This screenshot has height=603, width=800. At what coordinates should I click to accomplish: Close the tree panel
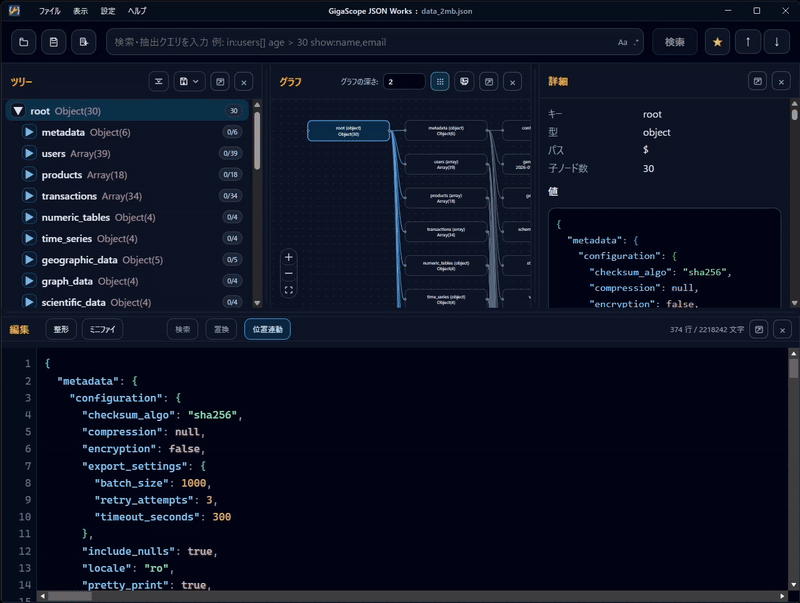(244, 82)
